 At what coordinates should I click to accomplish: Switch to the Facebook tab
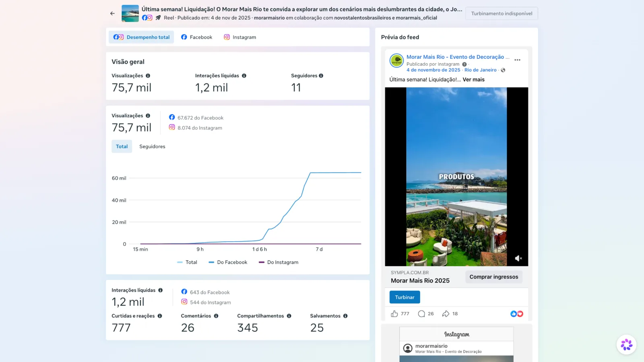pyautogui.click(x=196, y=37)
